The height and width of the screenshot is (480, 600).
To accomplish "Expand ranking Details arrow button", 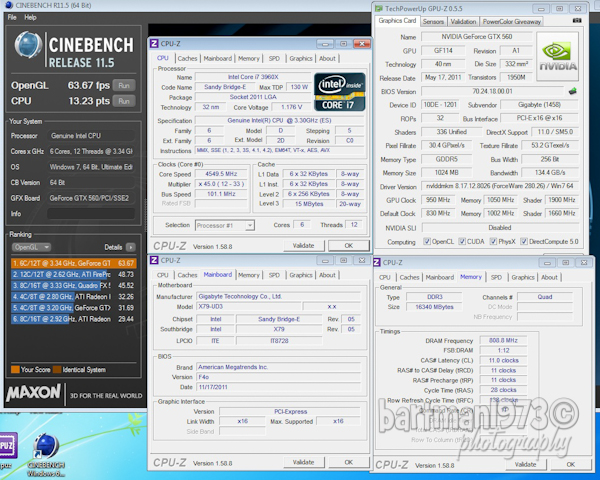I will point(129,246).
